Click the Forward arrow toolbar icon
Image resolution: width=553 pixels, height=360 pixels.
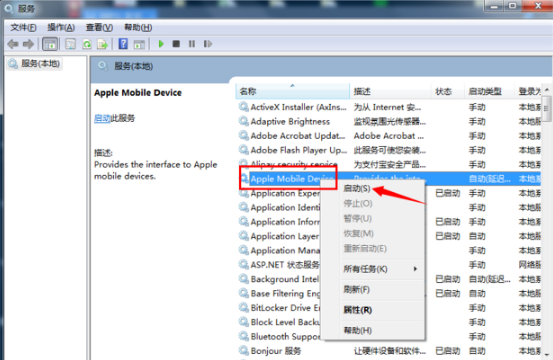click(28, 44)
